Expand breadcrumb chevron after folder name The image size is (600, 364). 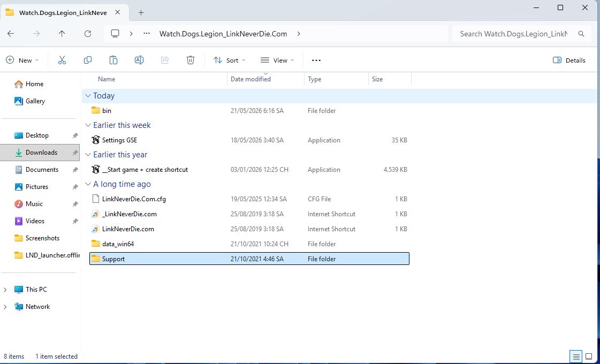point(299,34)
